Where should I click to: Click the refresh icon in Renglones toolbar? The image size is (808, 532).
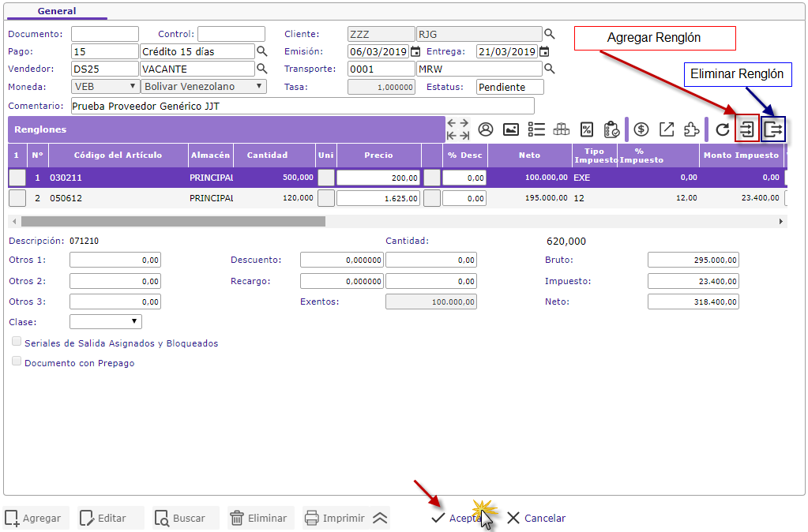722,129
